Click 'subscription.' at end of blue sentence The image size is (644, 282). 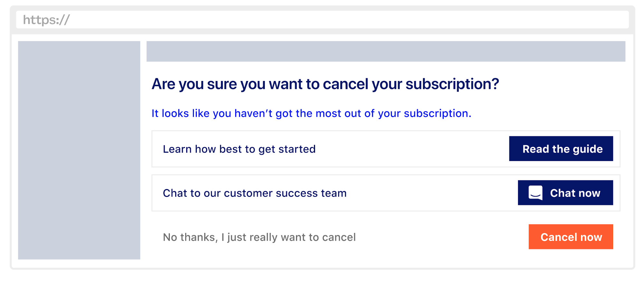437,113
